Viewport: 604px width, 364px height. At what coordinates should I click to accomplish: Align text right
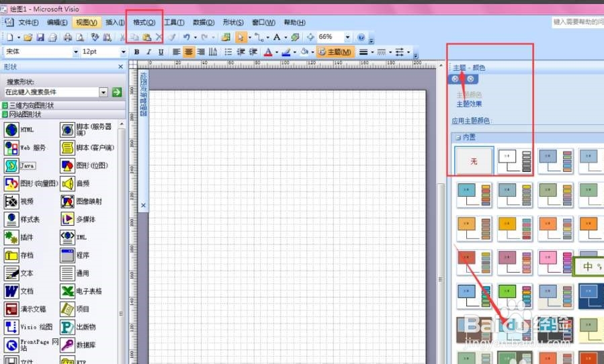[201, 52]
